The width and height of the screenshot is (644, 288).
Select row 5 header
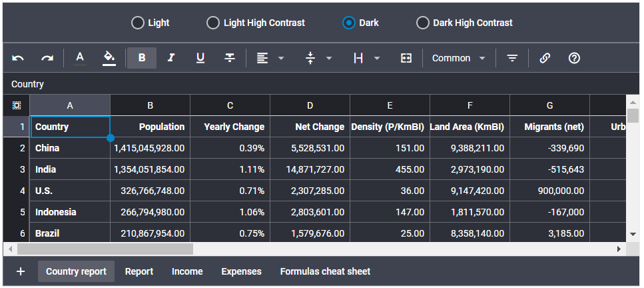pyautogui.click(x=17, y=212)
